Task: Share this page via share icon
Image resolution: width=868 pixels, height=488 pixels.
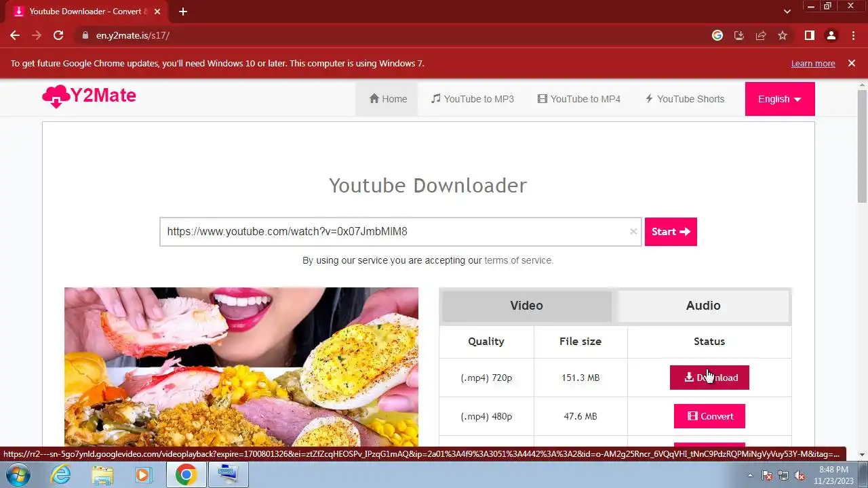Action: pos(761,35)
